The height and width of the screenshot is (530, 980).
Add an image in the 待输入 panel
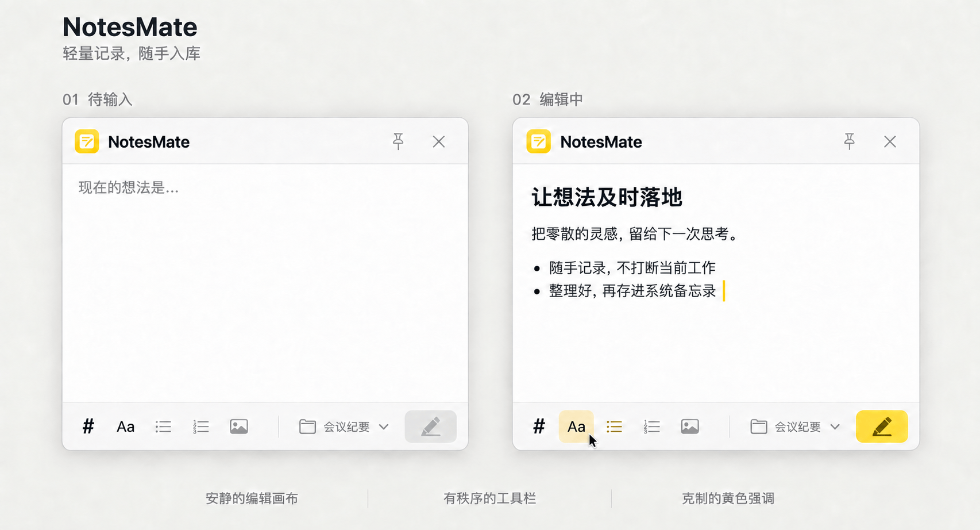[x=239, y=427]
